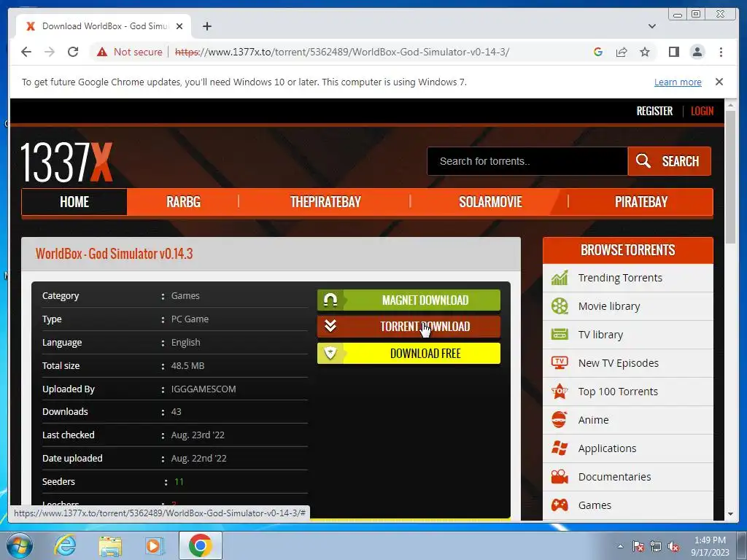
Task: Click the Not secure warning icon
Action: click(102, 52)
